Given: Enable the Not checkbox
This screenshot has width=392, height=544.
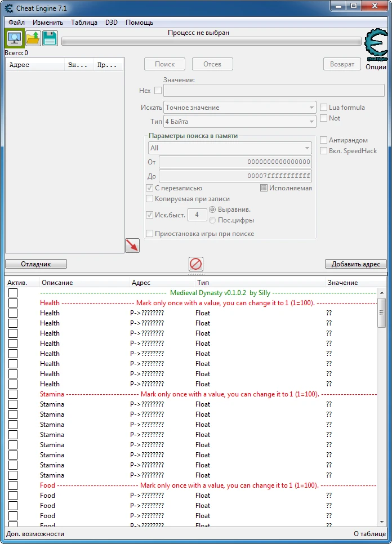Looking at the screenshot, I should coord(324,118).
